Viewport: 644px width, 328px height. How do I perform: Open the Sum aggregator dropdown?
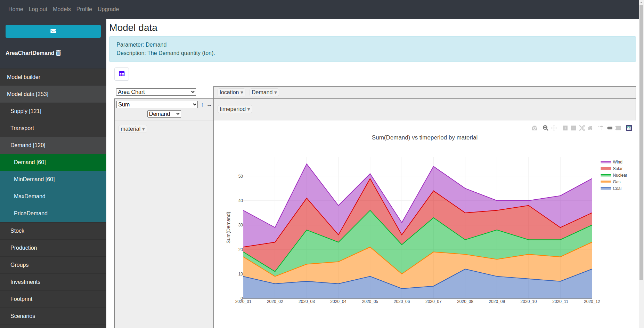(x=157, y=104)
